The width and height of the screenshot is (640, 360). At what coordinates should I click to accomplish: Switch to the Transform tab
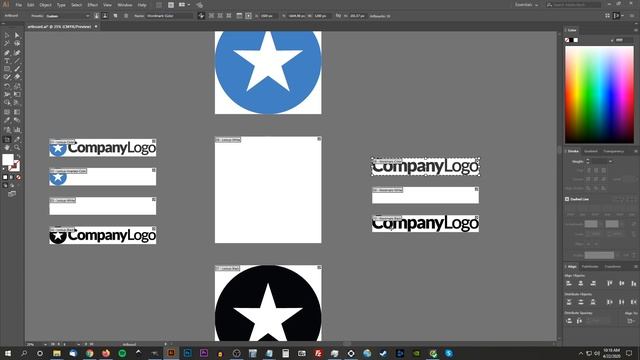(x=613, y=267)
